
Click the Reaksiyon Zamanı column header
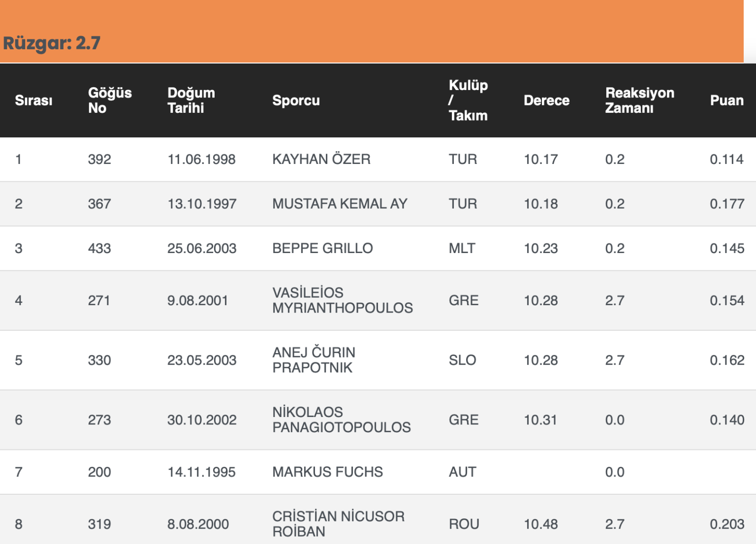[x=639, y=100]
